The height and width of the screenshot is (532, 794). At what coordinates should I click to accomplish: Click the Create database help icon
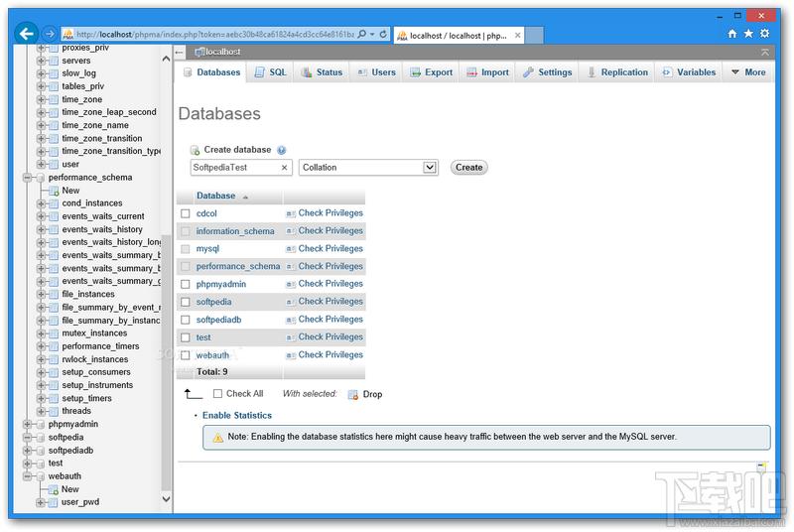[282, 150]
